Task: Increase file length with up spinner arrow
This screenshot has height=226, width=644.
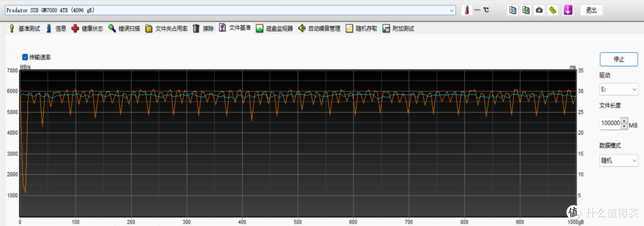Action: (x=624, y=120)
